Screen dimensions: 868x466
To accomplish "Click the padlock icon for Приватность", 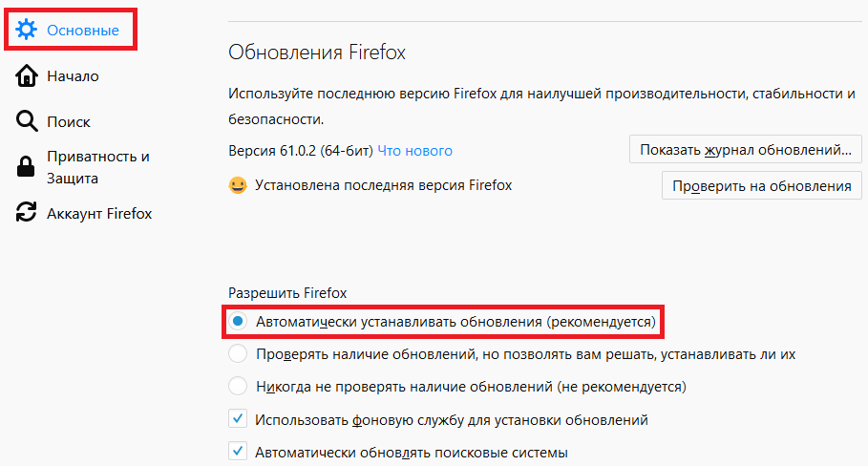I will pos(27,168).
